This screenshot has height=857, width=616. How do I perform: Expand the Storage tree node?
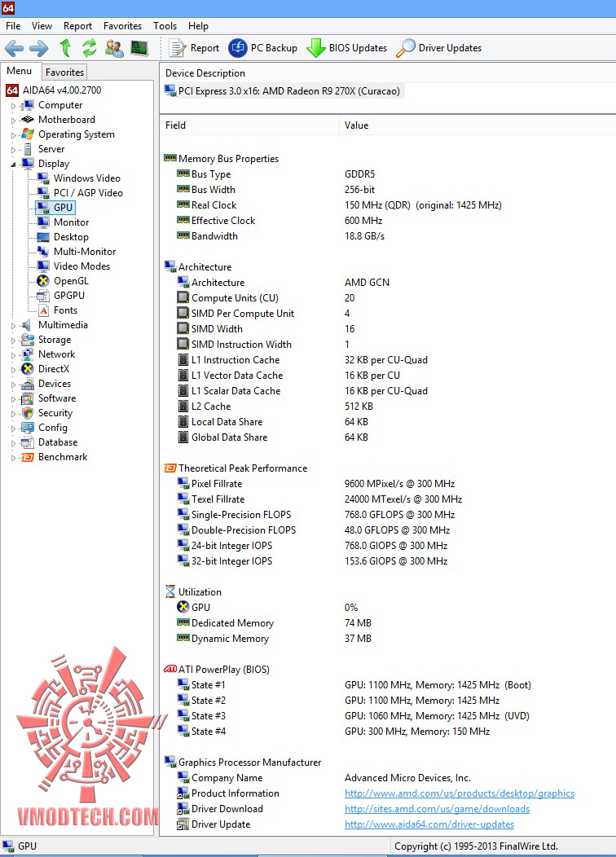[x=13, y=340]
